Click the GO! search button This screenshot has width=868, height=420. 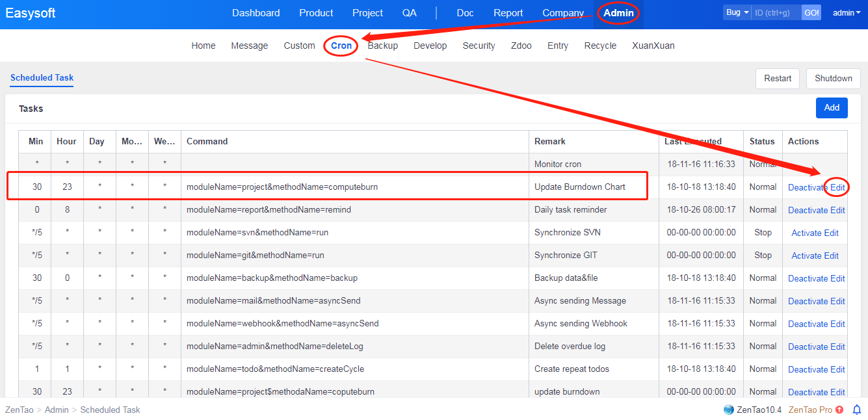click(811, 12)
